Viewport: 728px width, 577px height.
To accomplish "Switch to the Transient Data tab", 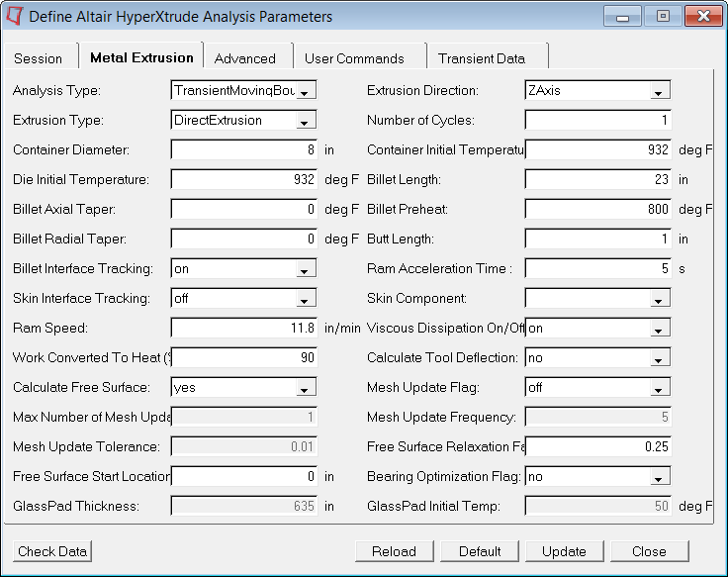I will pyautogui.click(x=482, y=58).
